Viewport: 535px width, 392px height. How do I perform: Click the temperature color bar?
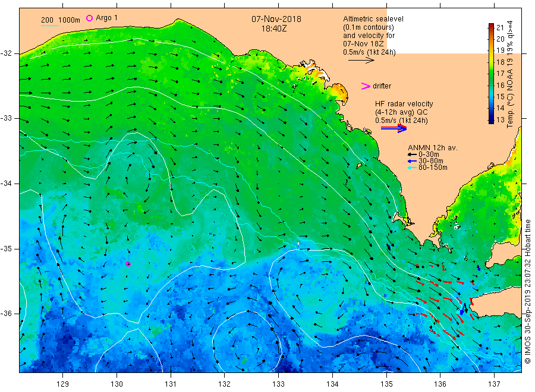tap(491, 73)
